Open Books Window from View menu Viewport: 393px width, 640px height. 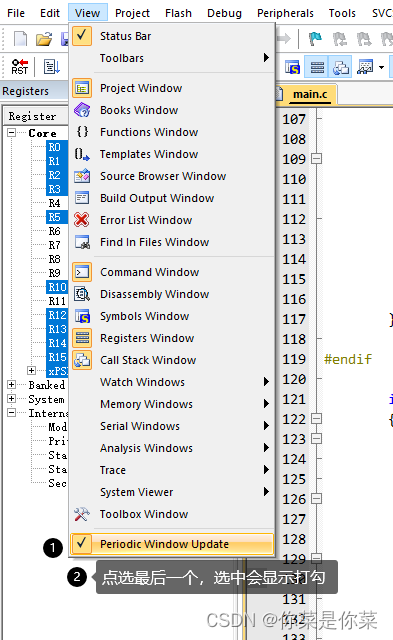[172, 110]
